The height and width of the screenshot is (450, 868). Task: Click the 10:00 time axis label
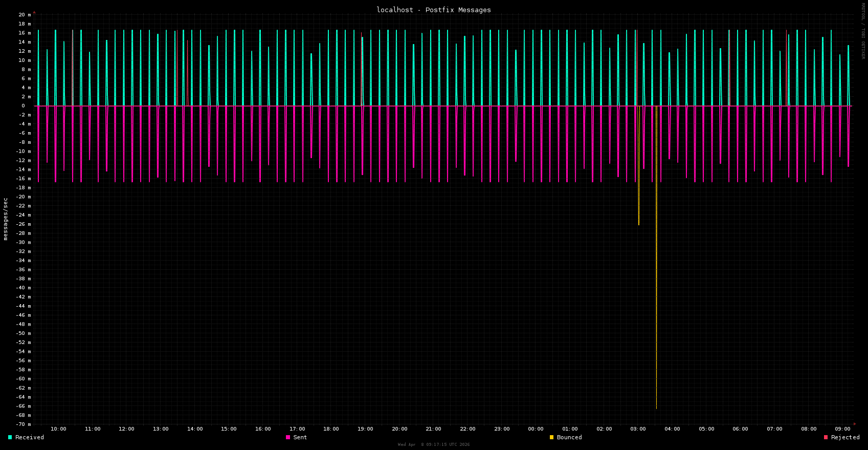coord(58,429)
